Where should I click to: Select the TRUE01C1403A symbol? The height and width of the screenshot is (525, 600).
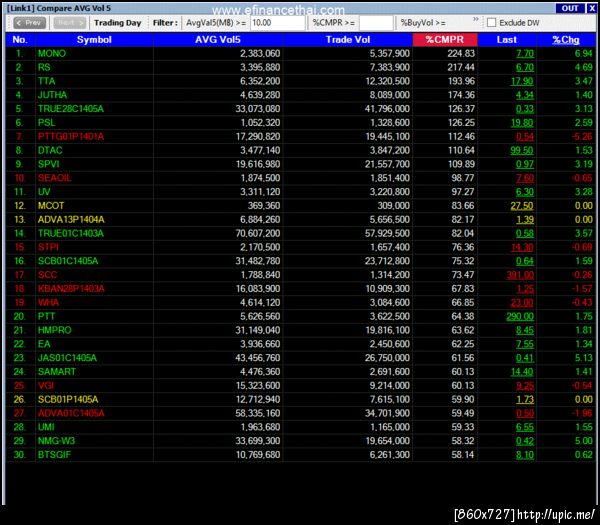(71, 233)
